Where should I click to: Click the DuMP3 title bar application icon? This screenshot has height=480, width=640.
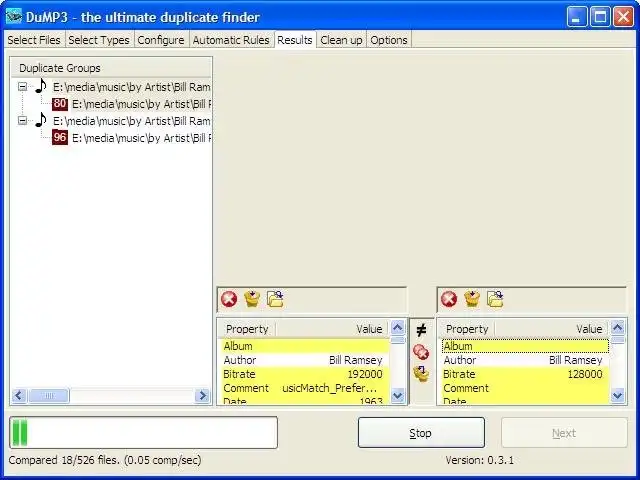point(14,17)
